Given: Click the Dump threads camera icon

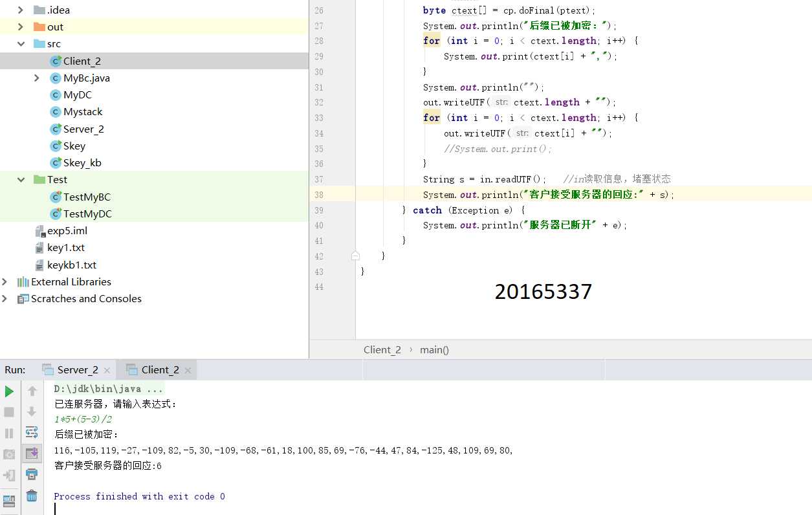Looking at the screenshot, I should [x=9, y=454].
